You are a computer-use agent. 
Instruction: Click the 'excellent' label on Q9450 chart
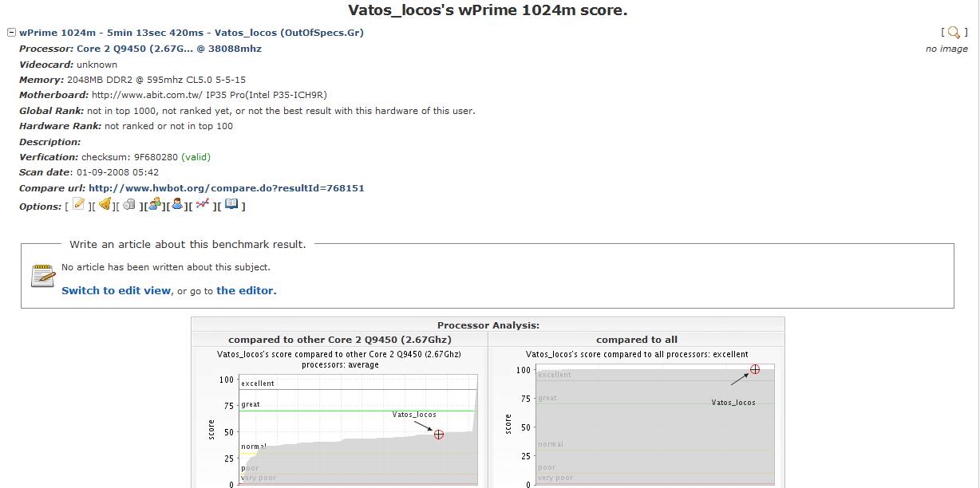coord(258,384)
